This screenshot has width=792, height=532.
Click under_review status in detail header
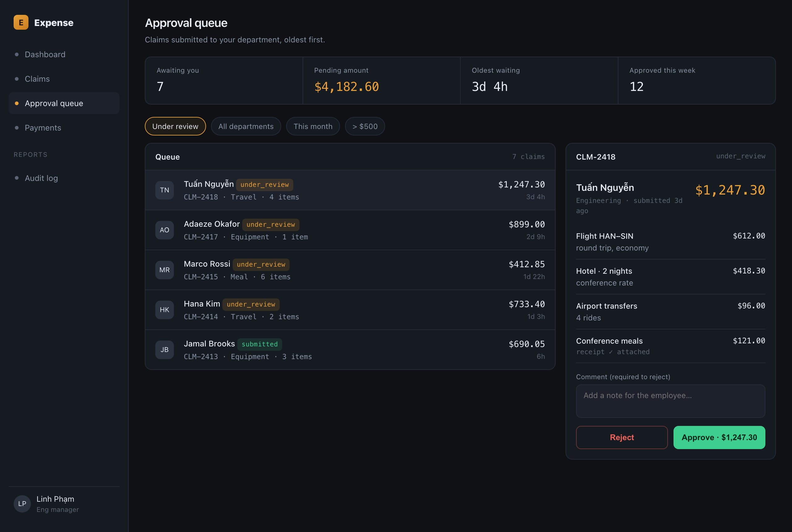(x=741, y=156)
